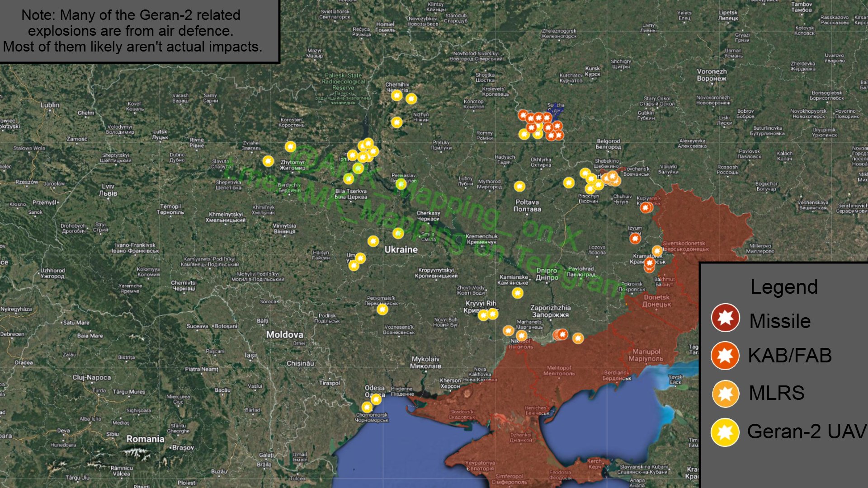Click the orange marker near Izyum

635,238
